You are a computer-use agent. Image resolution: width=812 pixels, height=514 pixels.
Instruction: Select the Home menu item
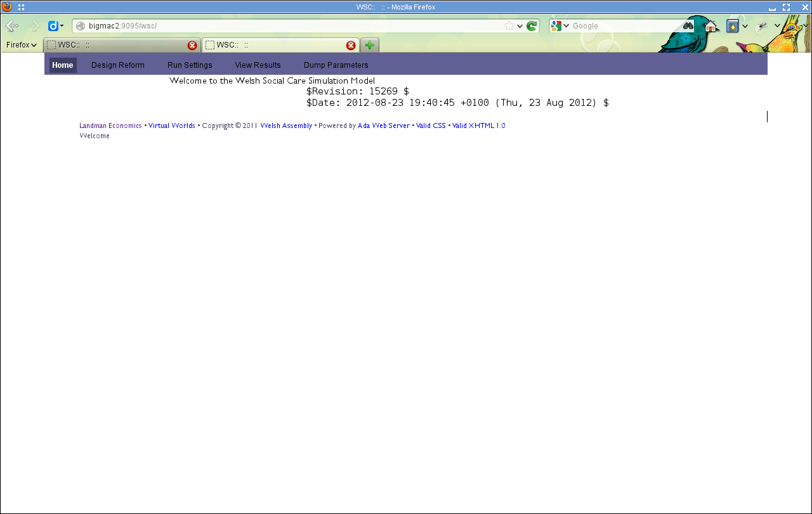[x=63, y=65]
